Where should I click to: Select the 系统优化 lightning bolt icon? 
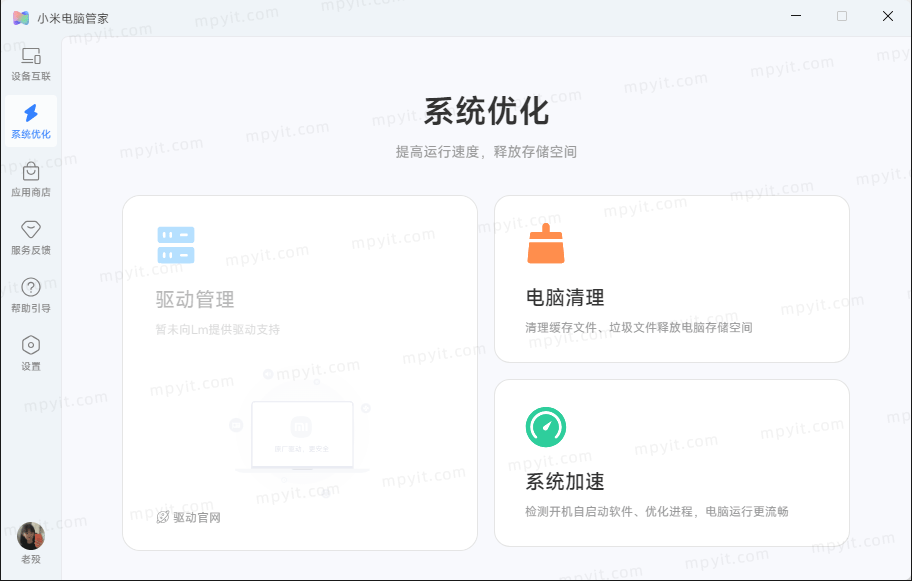click(31, 113)
